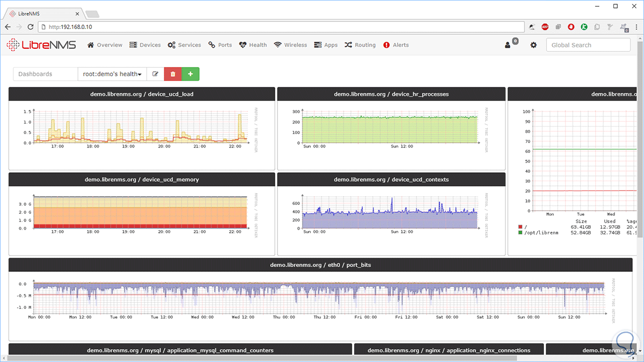Click the eth0 / port_bits widget title
The image size is (644, 362).
coord(320,265)
